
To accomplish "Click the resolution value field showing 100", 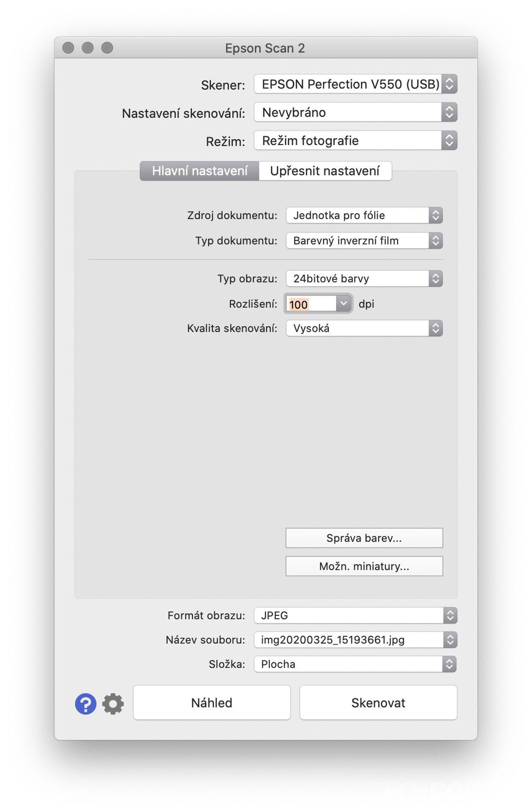I will point(311,304).
